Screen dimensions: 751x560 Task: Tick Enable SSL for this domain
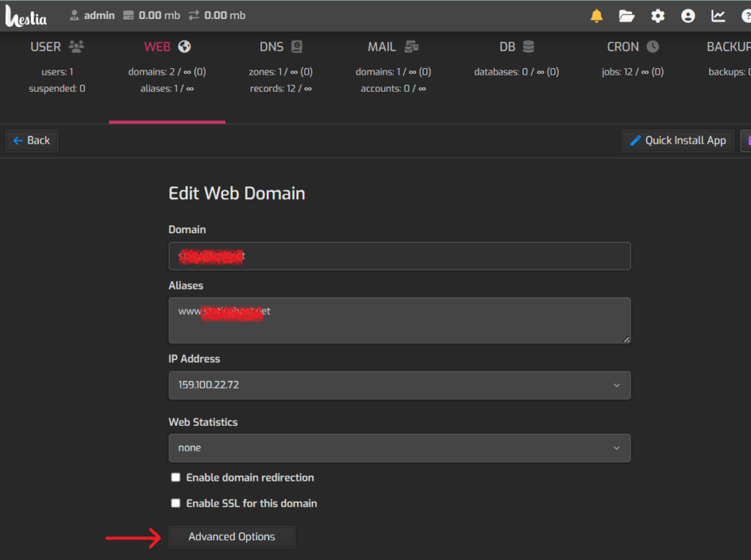point(176,503)
